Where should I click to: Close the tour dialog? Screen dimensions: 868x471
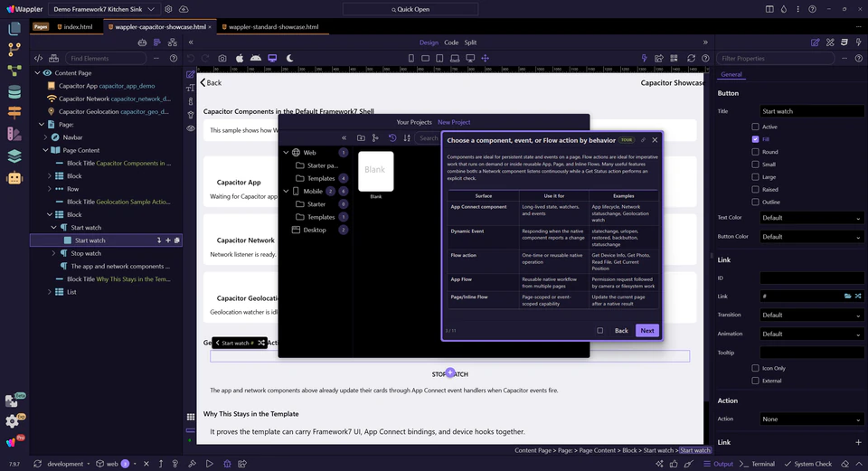655,140
